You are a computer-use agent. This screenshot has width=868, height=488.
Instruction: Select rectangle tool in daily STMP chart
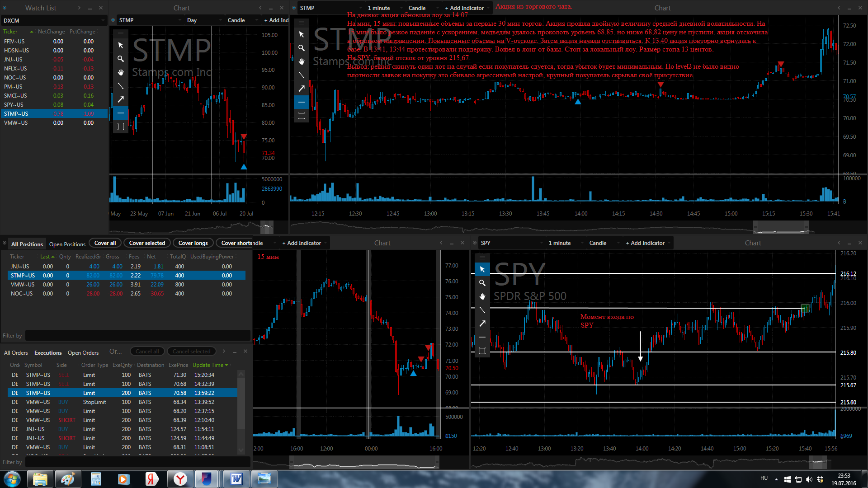pyautogui.click(x=120, y=127)
